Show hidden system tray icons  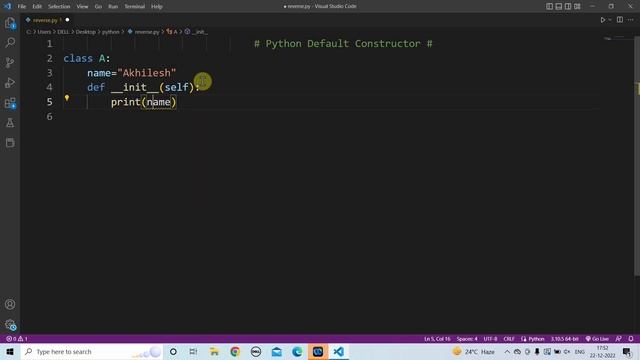[507, 351]
